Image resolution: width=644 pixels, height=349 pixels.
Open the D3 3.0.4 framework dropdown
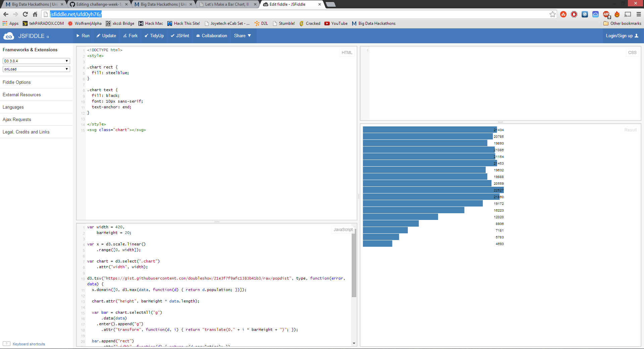[x=36, y=61]
